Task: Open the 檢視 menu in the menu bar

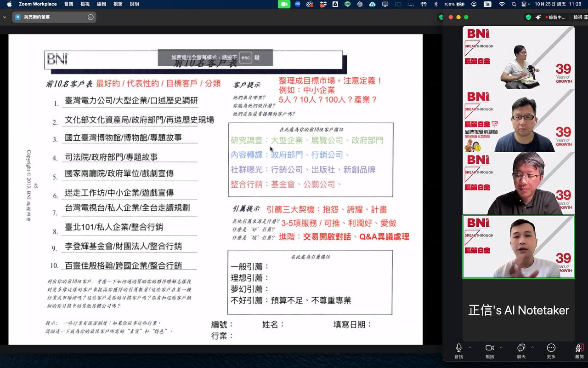Action: point(85,4)
